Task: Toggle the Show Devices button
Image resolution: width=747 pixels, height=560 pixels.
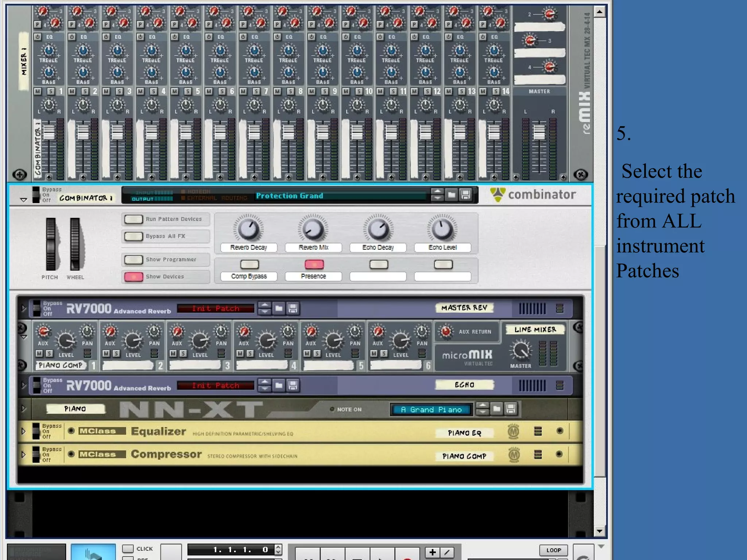Action: (133, 277)
